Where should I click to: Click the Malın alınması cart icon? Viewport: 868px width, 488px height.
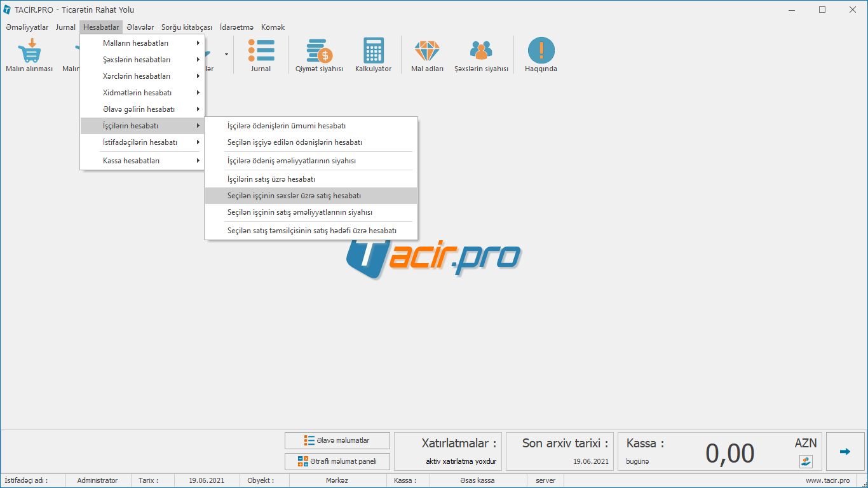click(x=29, y=51)
